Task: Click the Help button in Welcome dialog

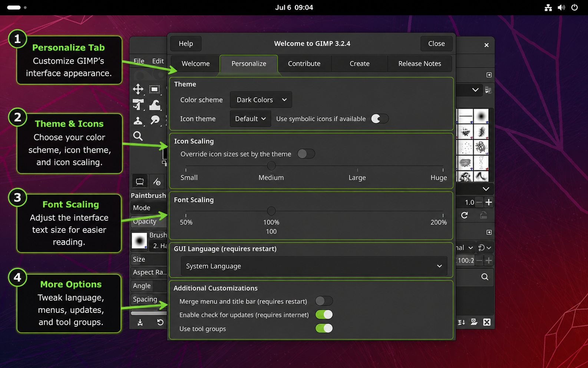Action: click(x=186, y=43)
